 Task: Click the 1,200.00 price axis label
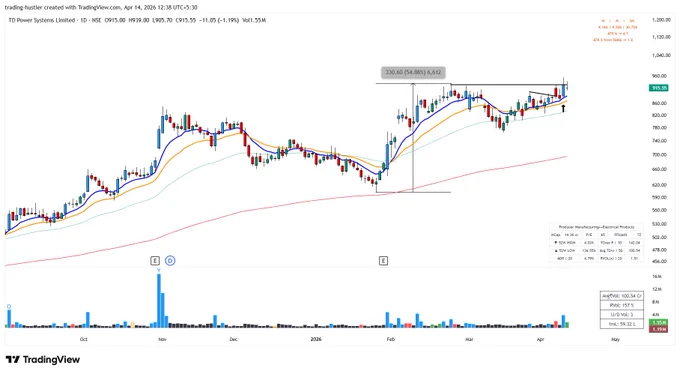[x=661, y=20]
